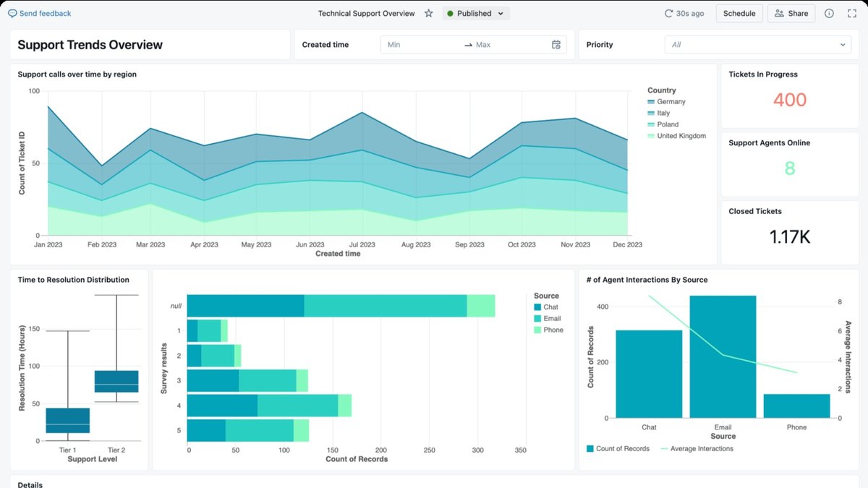Click the Technical Support Overview title

point(367,13)
